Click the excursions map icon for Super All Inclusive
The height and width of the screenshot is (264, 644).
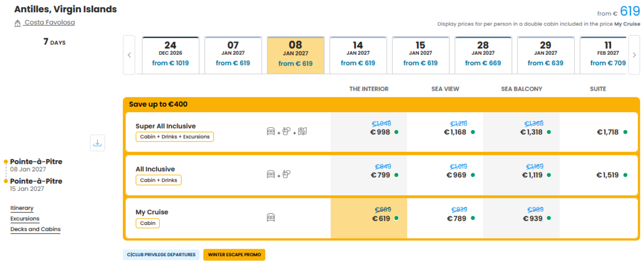pos(303,131)
